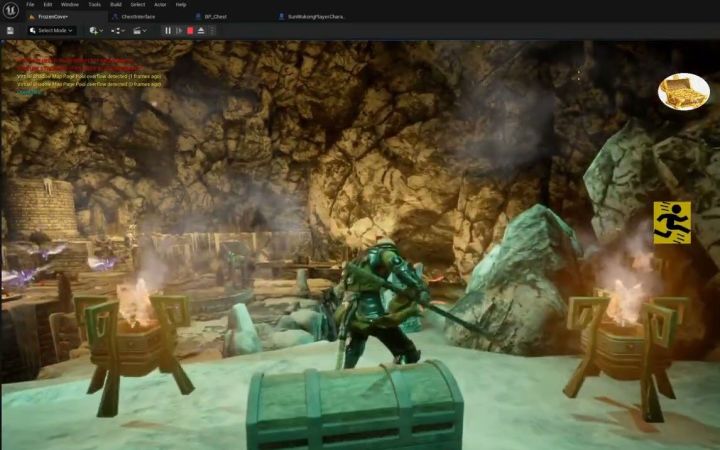Image resolution: width=720 pixels, height=450 pixels.
Task: Open the Build menu
Action: (116, 5)
